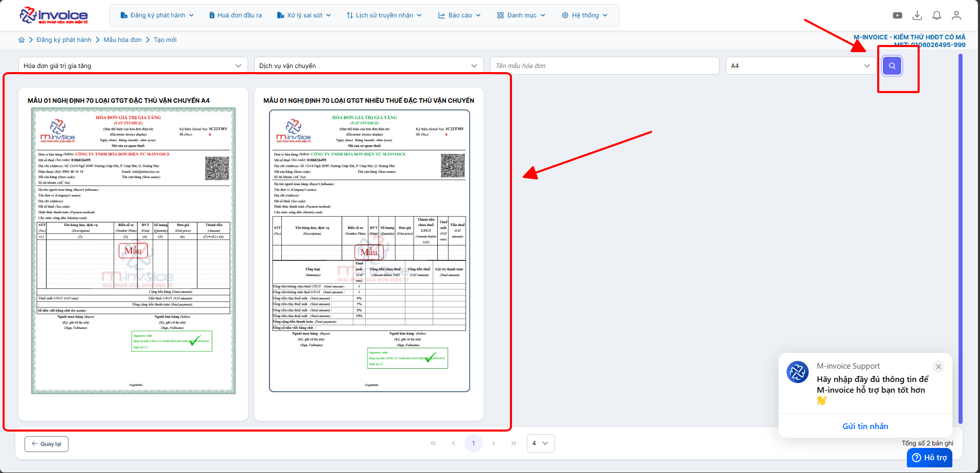Viewport: 980px width, 473px height.
Task: Open the user account icon
Action: [x=956, y=15]
